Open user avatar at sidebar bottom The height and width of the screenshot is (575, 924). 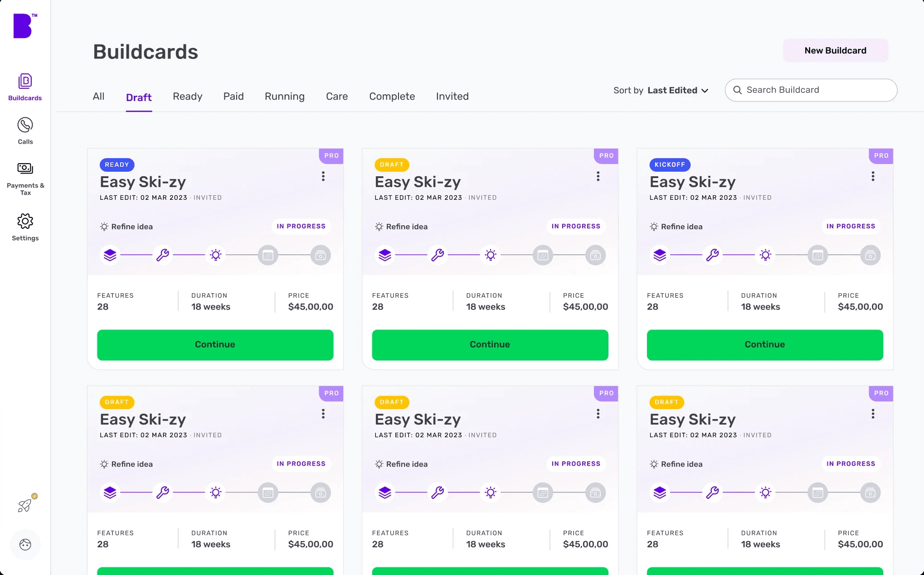[x=25, y=544]
